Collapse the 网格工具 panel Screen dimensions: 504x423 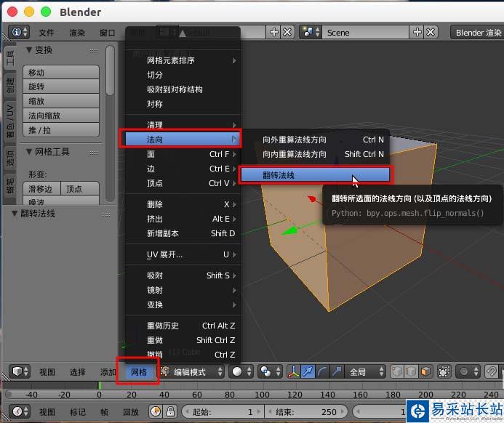click(29, 151)
